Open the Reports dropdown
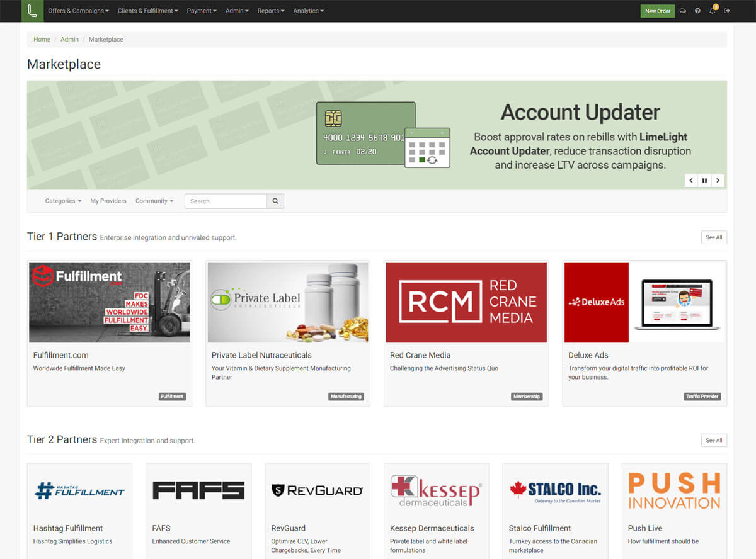756x559 pixels. tap(271, 11)
